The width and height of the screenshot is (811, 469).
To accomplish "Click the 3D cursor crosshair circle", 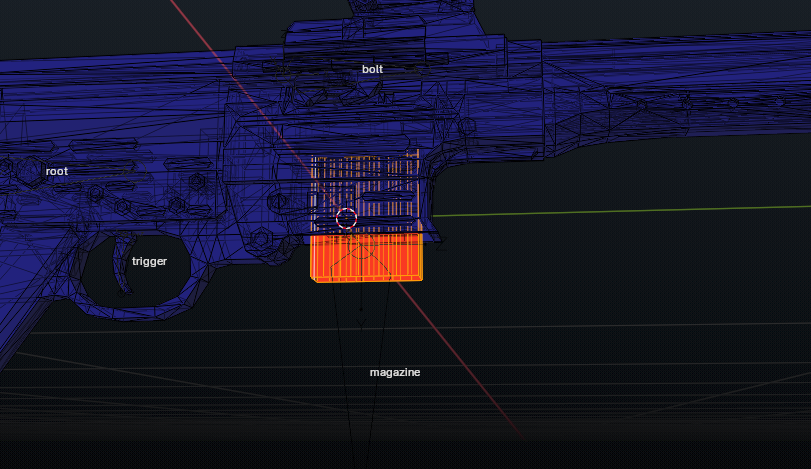I will click(x=346, y=218).
